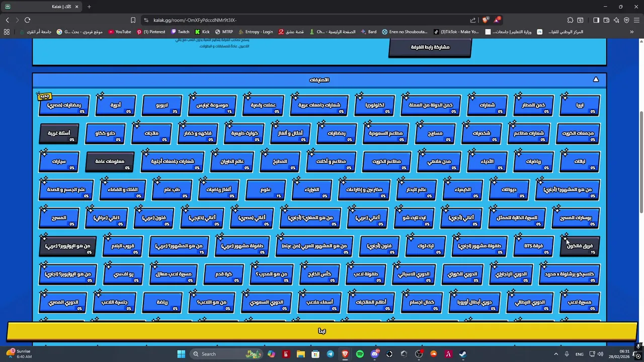
Task: Bookmark this page from the address bar
Action: [x=133, y=20]
